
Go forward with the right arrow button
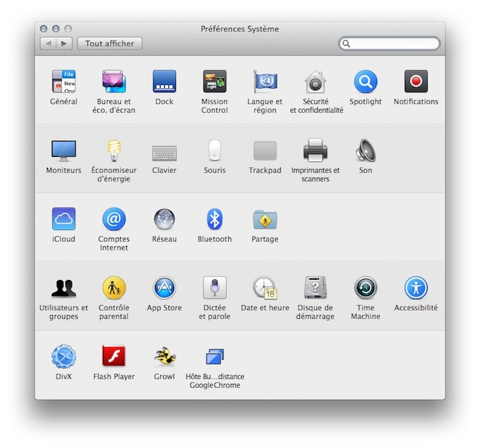pos(64,44)
